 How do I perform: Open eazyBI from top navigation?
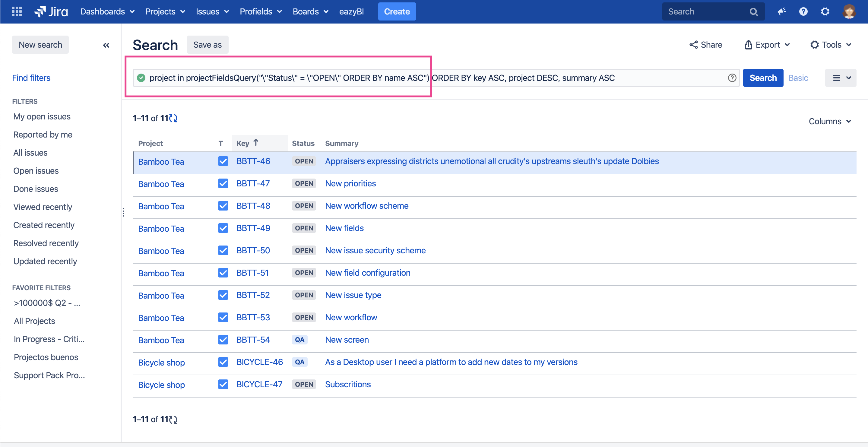[351, 11]
